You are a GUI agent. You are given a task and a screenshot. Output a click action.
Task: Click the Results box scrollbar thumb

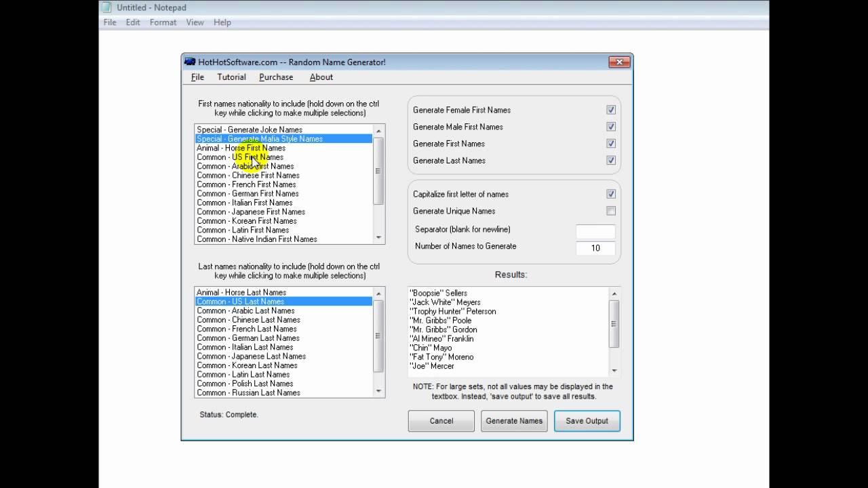click(614, 324)
